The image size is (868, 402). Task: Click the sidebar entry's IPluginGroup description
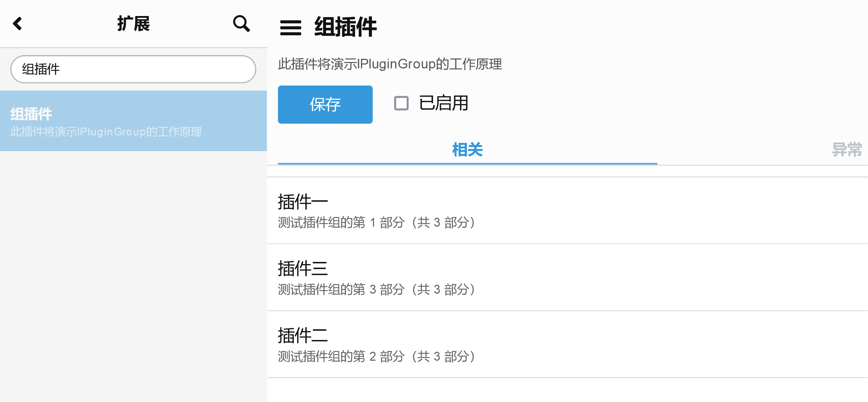(x=106, y=132)
